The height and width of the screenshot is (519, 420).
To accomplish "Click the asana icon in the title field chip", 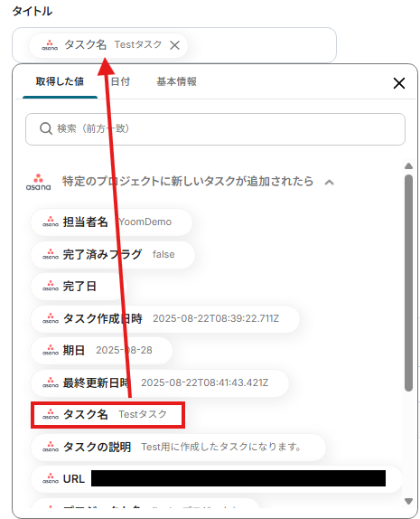I will [50, 45].
